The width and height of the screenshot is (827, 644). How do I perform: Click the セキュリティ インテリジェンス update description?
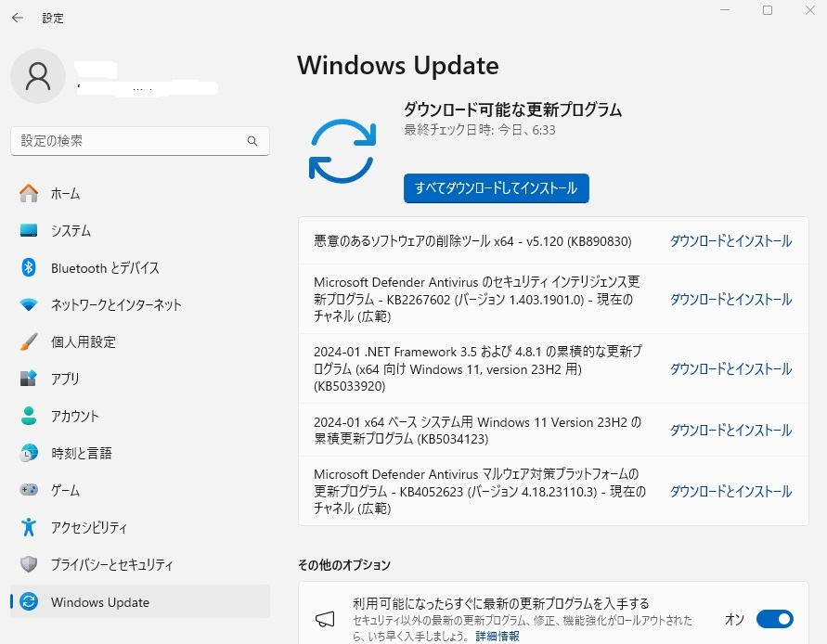(477, 299)
